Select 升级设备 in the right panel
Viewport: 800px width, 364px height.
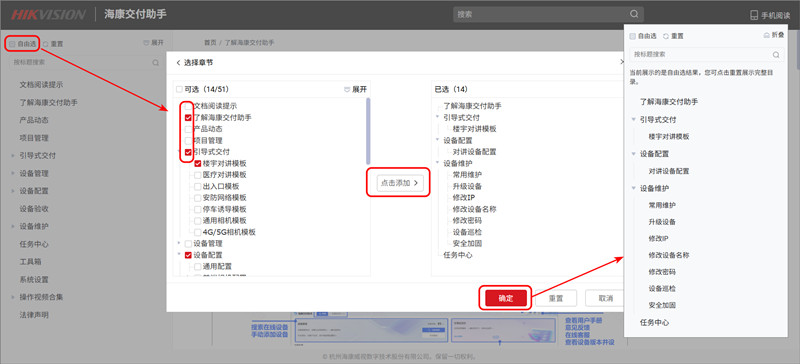[x=662, y=222]
